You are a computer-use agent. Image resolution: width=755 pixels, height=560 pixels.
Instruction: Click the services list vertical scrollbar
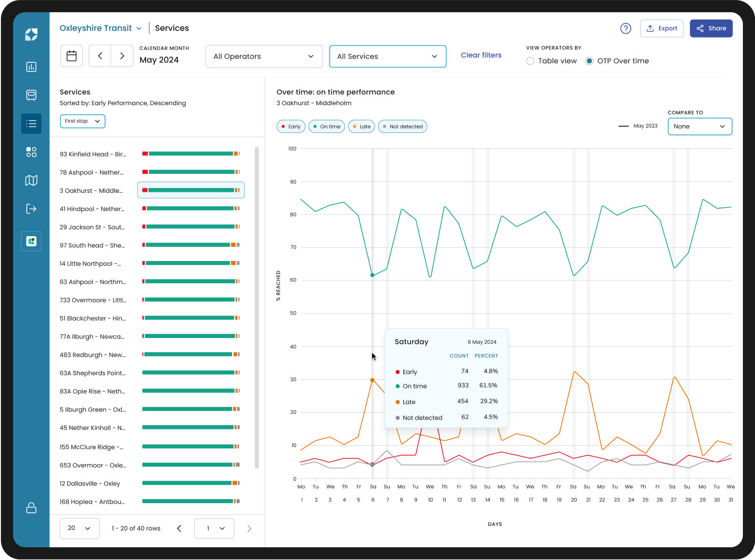click(257, 308)
